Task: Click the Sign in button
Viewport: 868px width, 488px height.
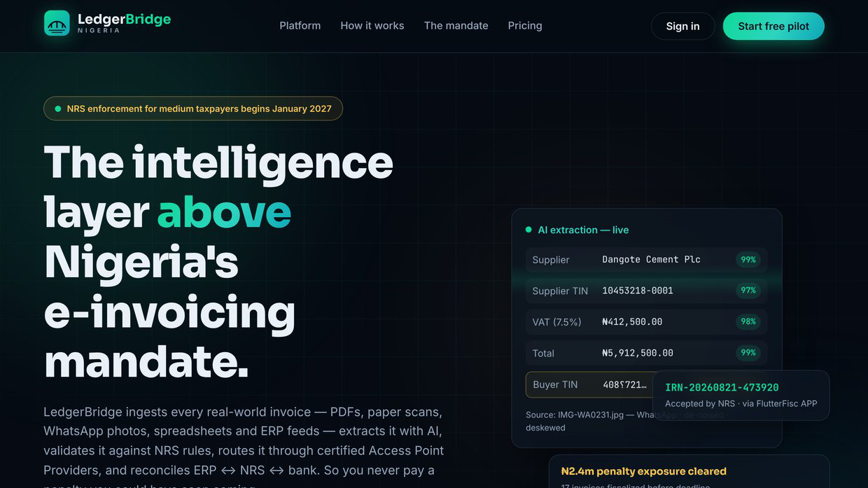Action: 682,26
